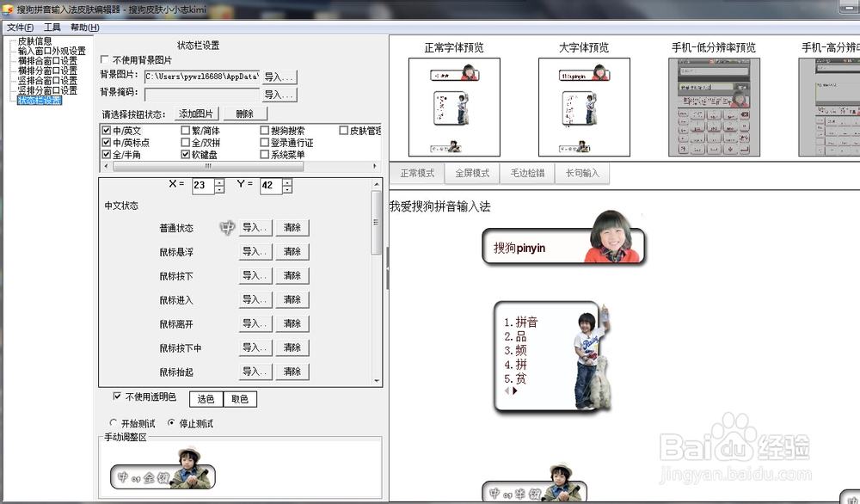This screenshot has width=860, height=504.
Task: Click the right arrow of button list scrollbar
Action: 375,166
